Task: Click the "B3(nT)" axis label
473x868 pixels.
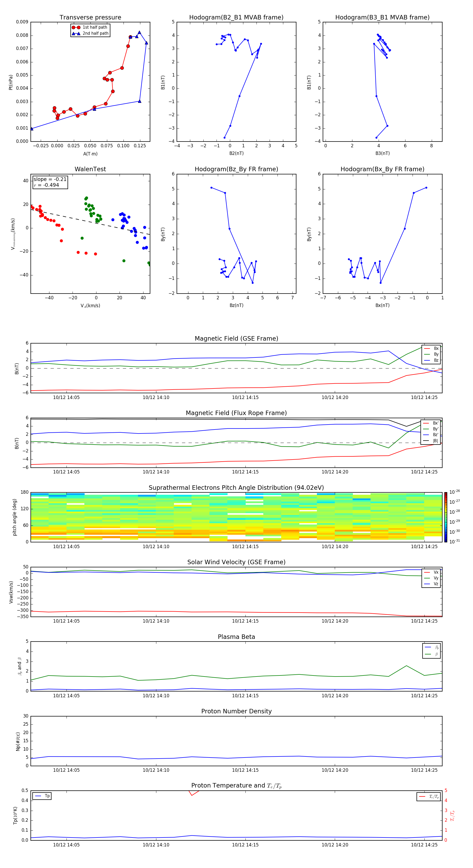Action: coord(382,154)
